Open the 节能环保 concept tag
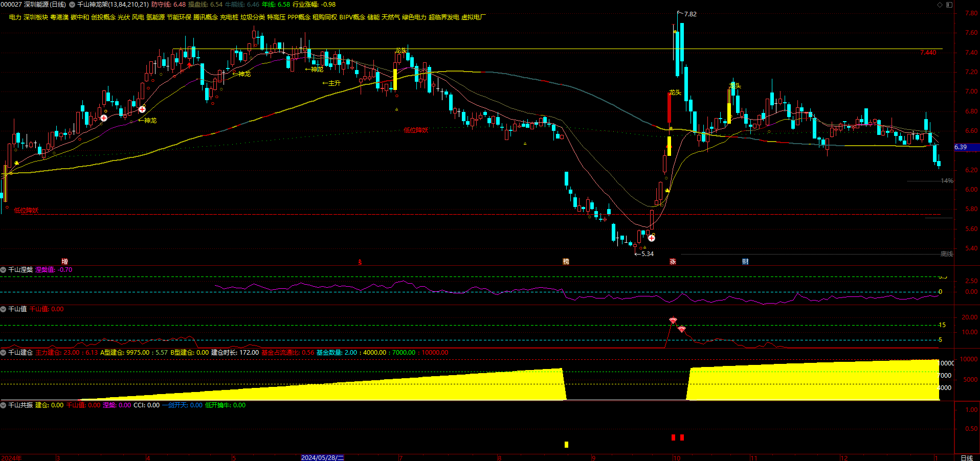 (x=179, y=17)
